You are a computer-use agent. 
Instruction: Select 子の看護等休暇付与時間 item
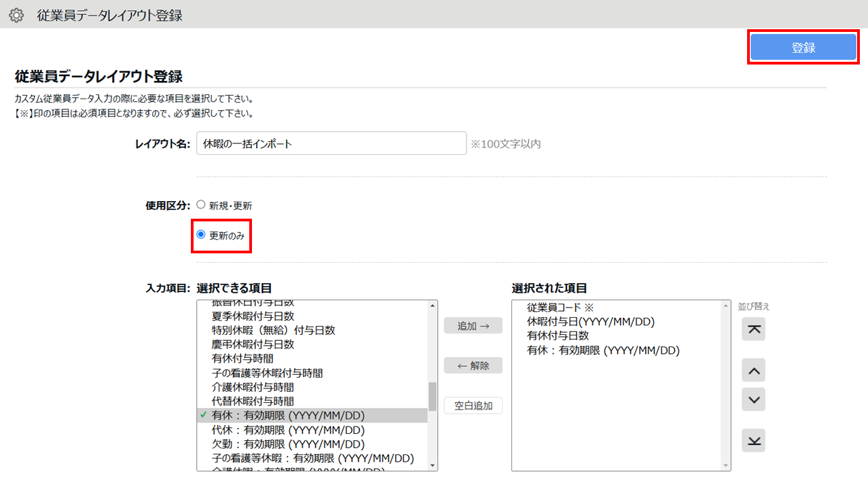coord(312,373)
